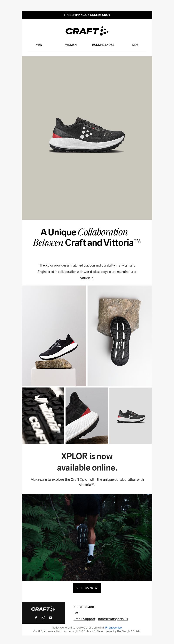Open the KIDS menu item
This screenshot has width=174, height=644.
[x=135, y=45]
